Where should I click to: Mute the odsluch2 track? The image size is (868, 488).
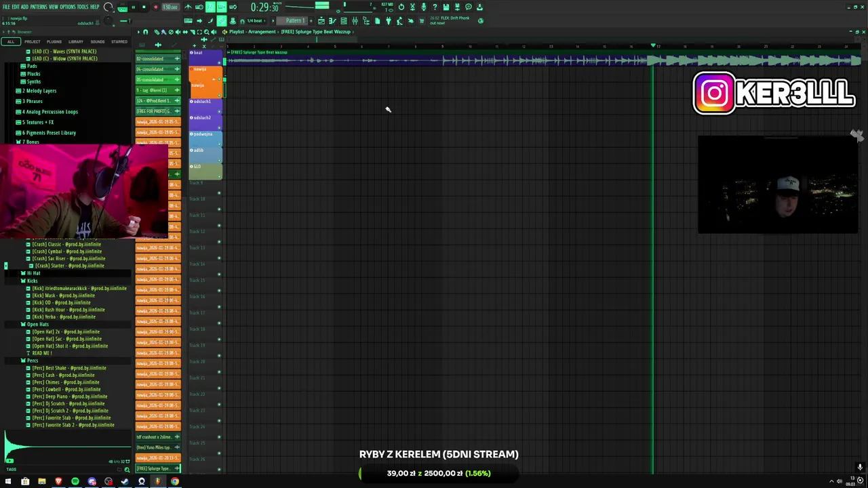pos(219,128)
